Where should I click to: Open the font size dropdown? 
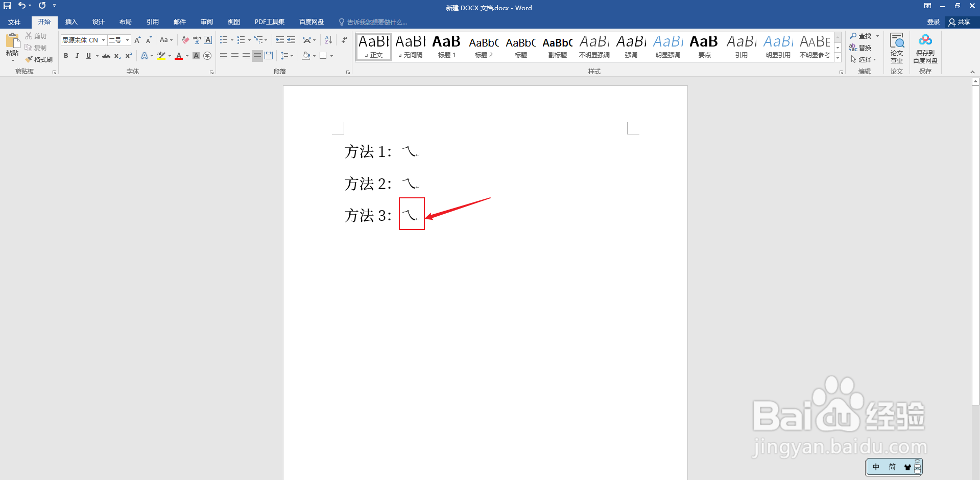tap(127, 40)
